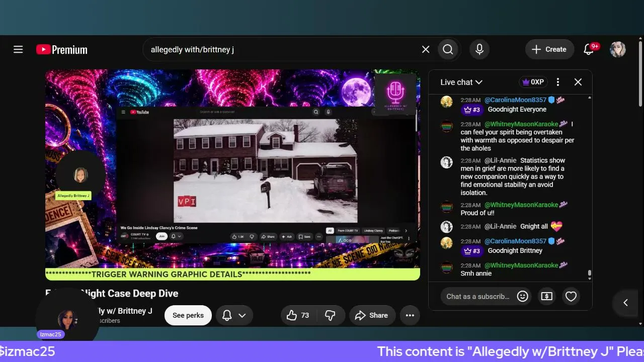Click Lil-Annie's avatar beside the Statistics message
The height and width of the screenshot is (362, 644).
point(446,162)
